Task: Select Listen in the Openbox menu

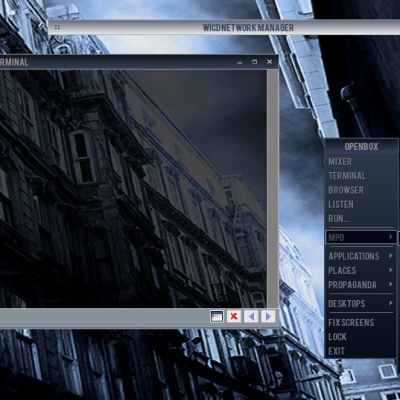Action: pyautogui.click(x=361, y=205)
